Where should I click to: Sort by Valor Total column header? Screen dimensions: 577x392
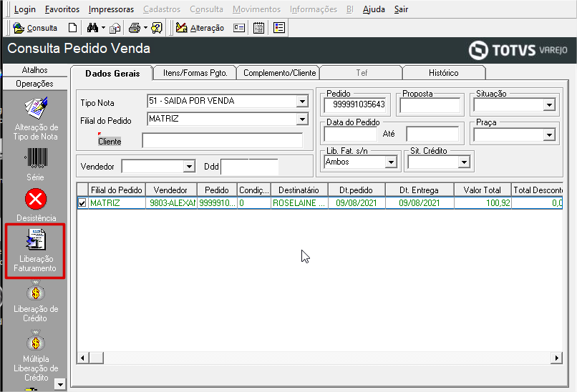[483, 190]
